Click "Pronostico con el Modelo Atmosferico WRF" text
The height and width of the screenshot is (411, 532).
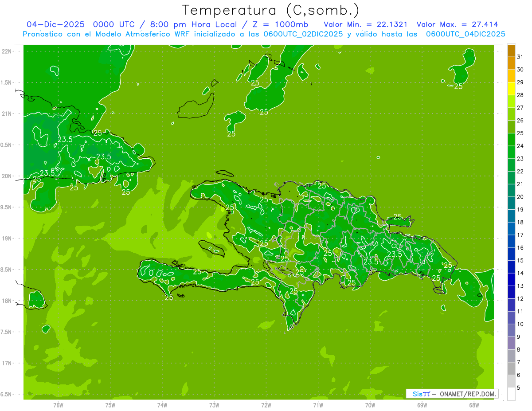coord(107,34)
